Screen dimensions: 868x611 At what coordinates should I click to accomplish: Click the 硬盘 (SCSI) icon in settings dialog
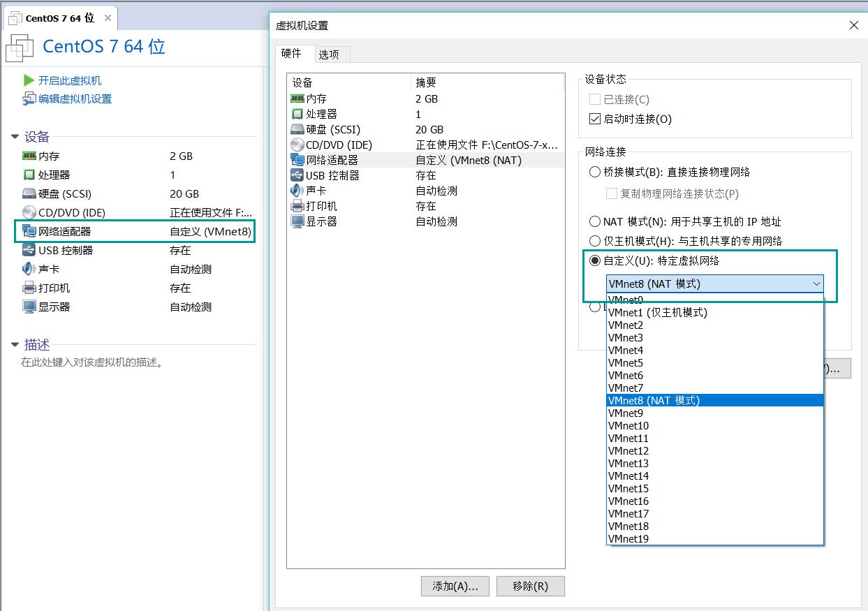click(297, 129)
